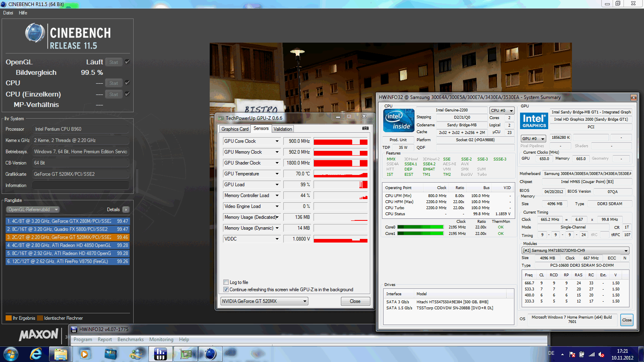This screenshot has width=644, height=362.
Task: Open Windows Live Messenger from the taskbar
Action: 136,354
